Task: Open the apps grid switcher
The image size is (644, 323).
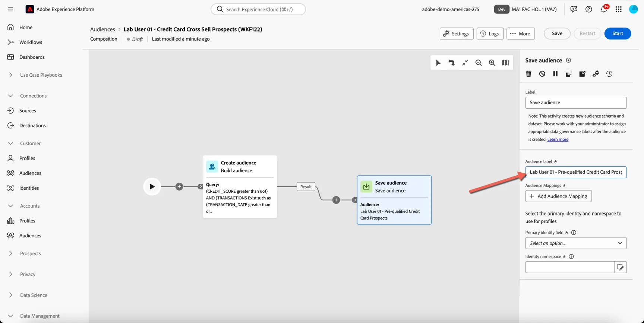Action: click(619, 9)
